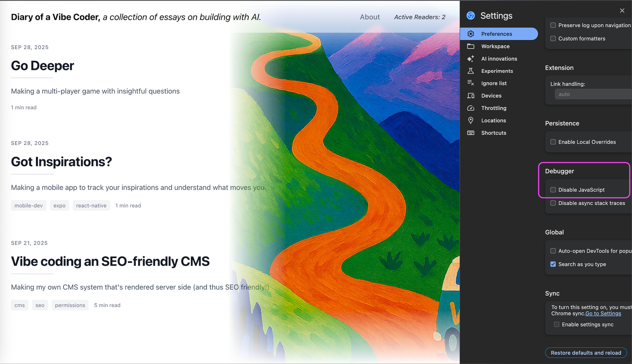Toggle Enable Local Overrides checkbox

553,142
